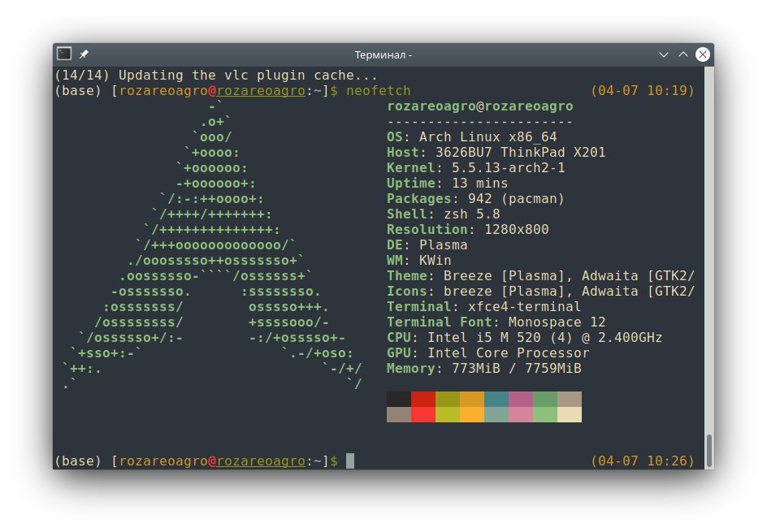Click the 'GPU: Intel Core Processor' line

487,353
